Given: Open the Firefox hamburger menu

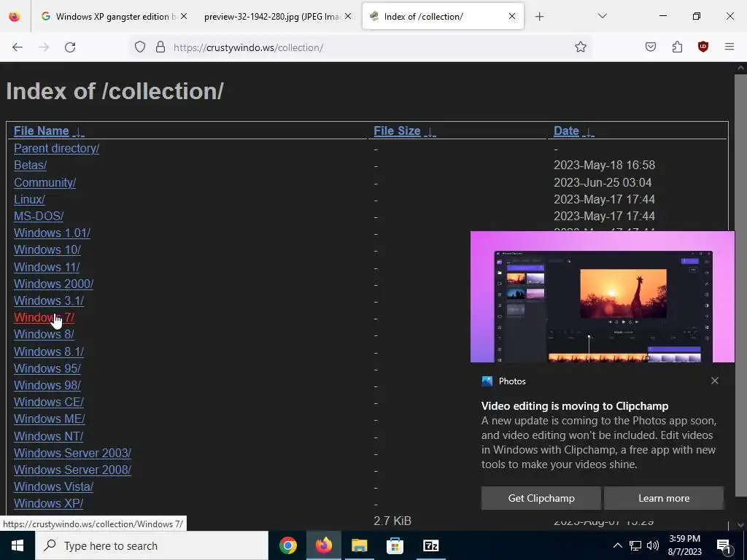Looking at the screenshot, I should coord(729,47).
